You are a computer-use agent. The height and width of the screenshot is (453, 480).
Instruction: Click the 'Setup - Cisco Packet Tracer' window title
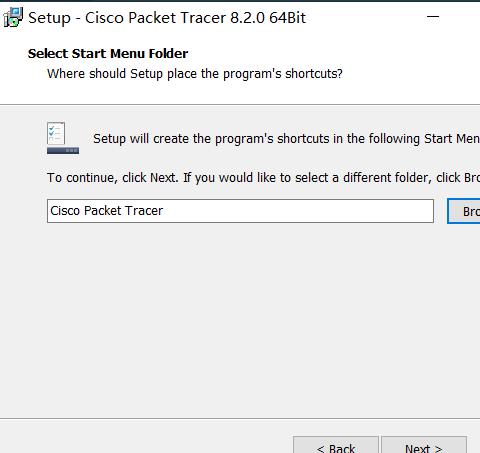point(167,18)
